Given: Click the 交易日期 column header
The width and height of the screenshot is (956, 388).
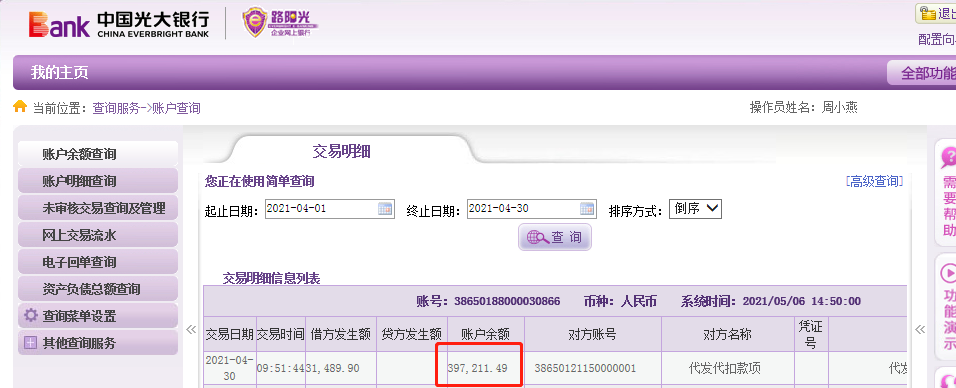Looking at the screenshot, I should [x=229, y=334].
